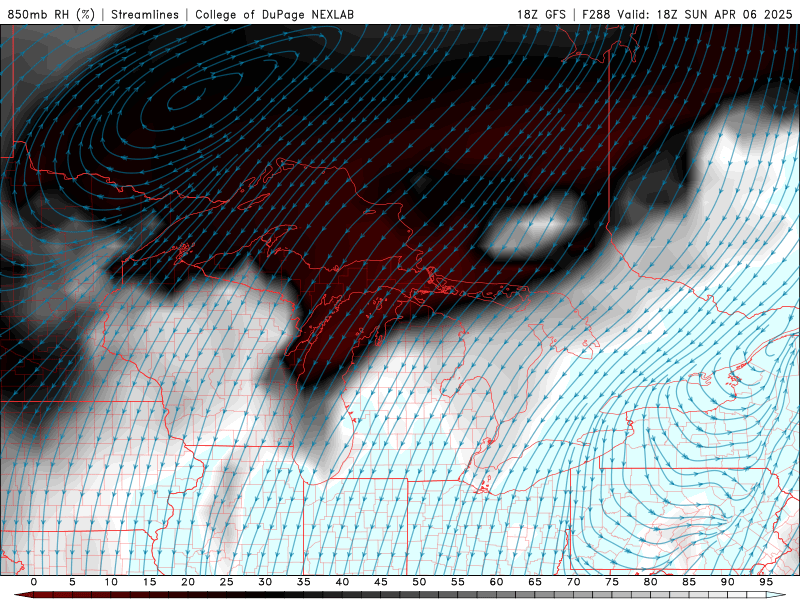
Task: Click the "5" value on the color scale
Action: (72, 582)
